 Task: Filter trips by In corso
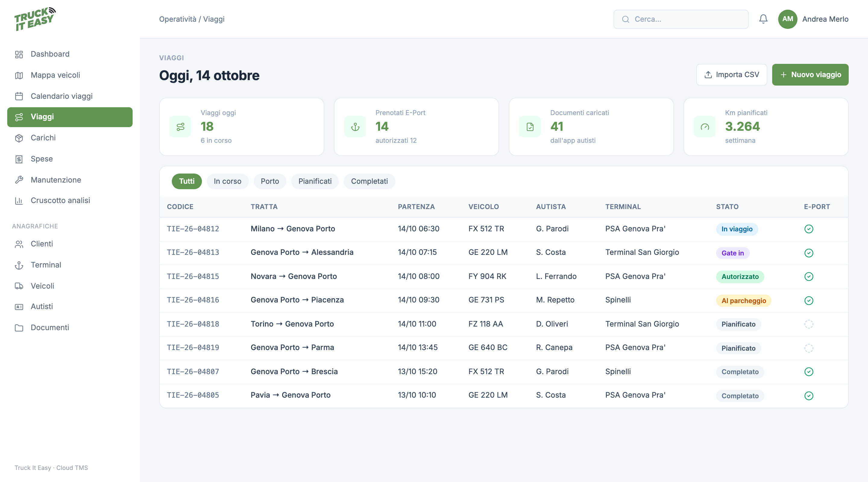pos(228,181)
